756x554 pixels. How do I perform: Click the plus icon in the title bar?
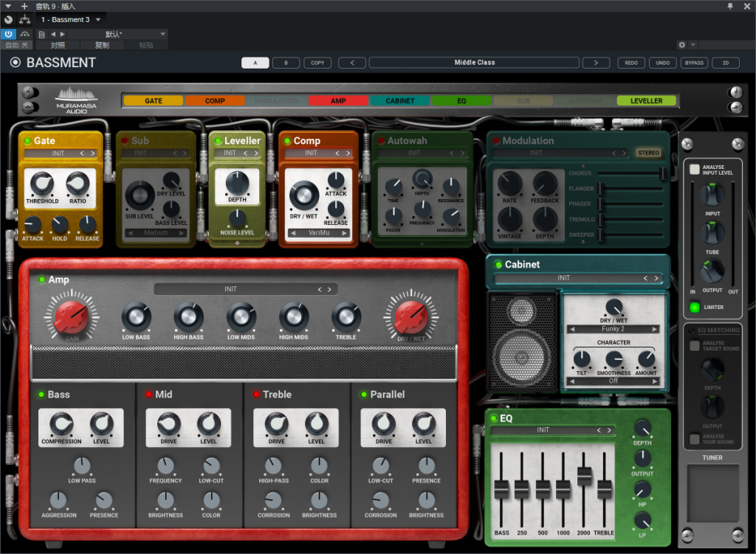[x=24, y=6]
